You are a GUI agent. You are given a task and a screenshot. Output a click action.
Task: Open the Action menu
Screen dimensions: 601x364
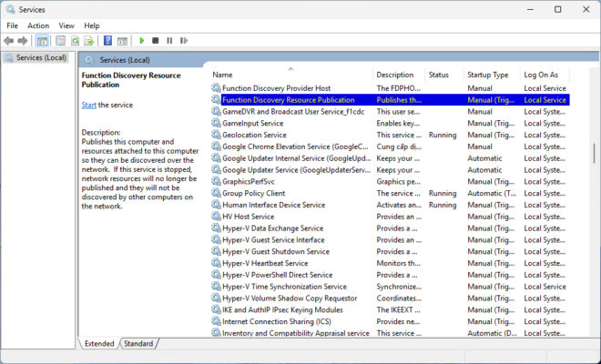click(x=38, y=25)
